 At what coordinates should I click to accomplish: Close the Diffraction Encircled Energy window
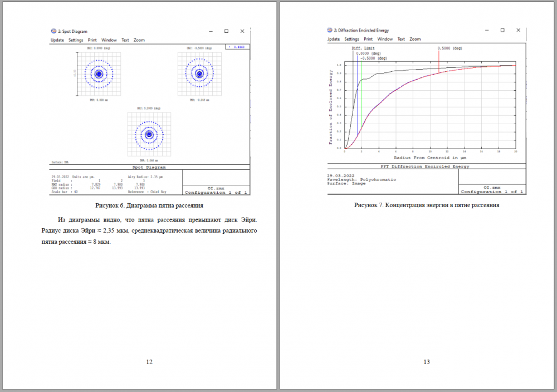[x=519, y=30]
